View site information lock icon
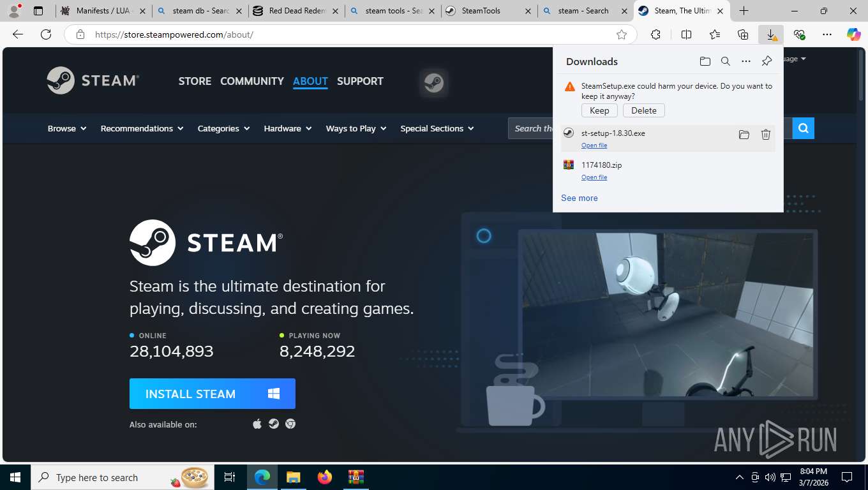Screen dimensions: 868x490 click(x=80, y=34)
